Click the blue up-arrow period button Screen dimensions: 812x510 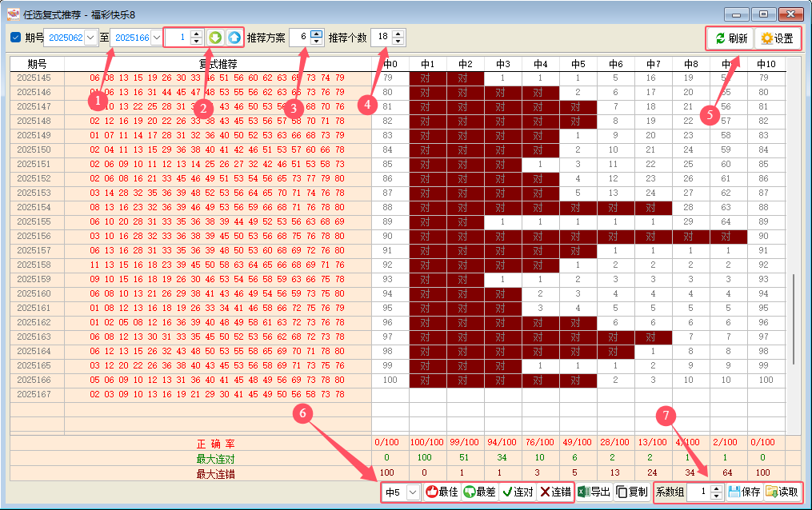click(233, 38)
